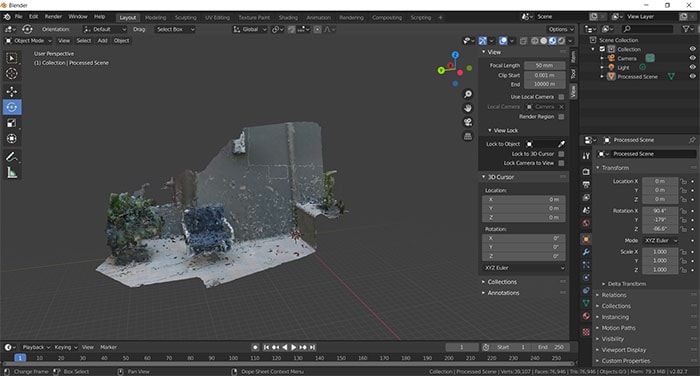Open the rotation Mode XYZ Euler dropdown

(x=660, y=240)
